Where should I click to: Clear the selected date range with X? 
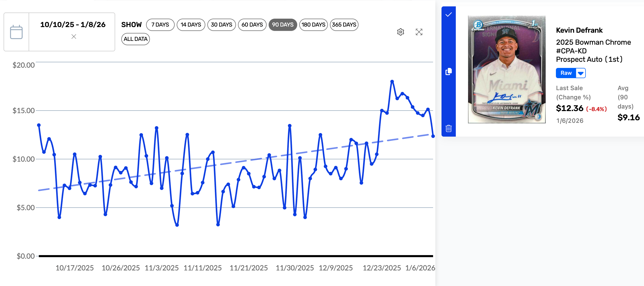click(74, 37)
